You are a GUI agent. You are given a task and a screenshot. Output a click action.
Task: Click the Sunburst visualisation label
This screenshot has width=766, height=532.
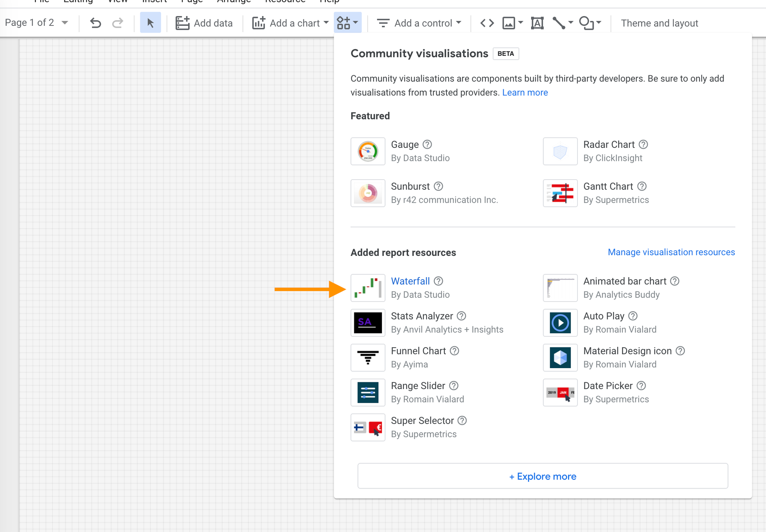410,186
